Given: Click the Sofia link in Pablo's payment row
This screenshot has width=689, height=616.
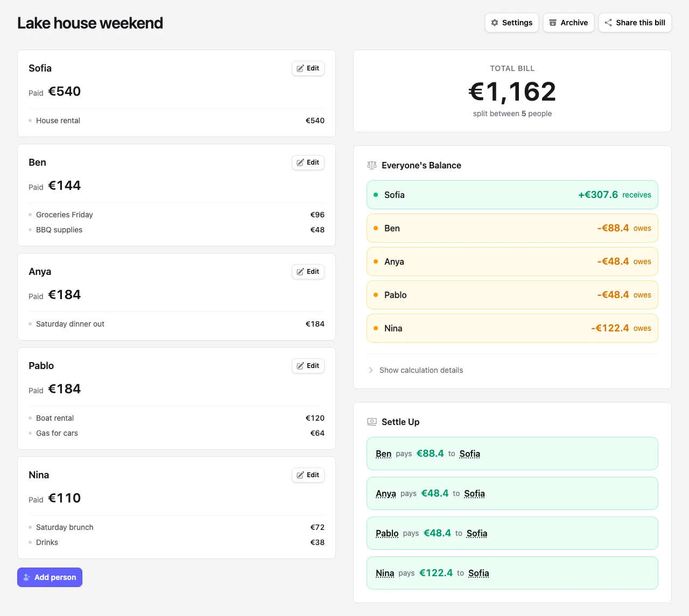Looking at the screenshot, I should tap(477, 533).
